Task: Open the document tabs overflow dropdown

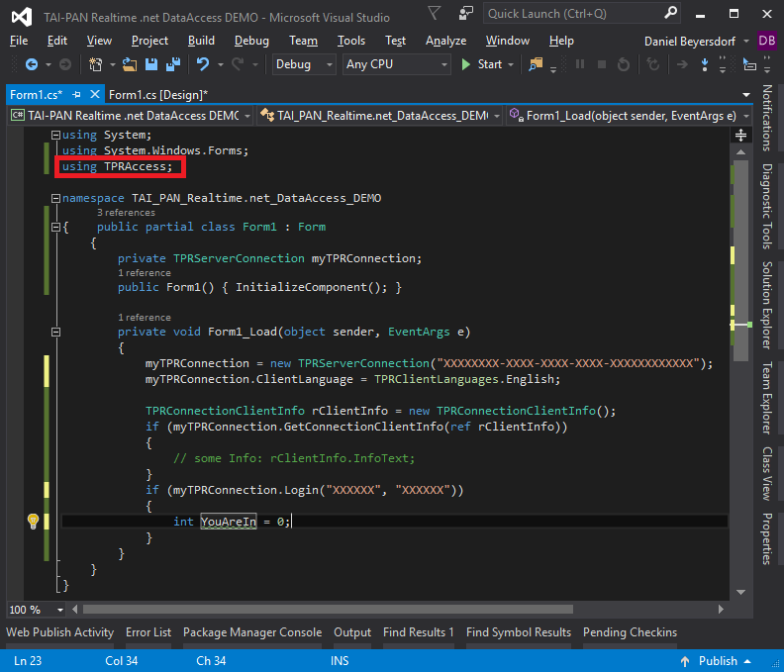Action: click(746, 94)
